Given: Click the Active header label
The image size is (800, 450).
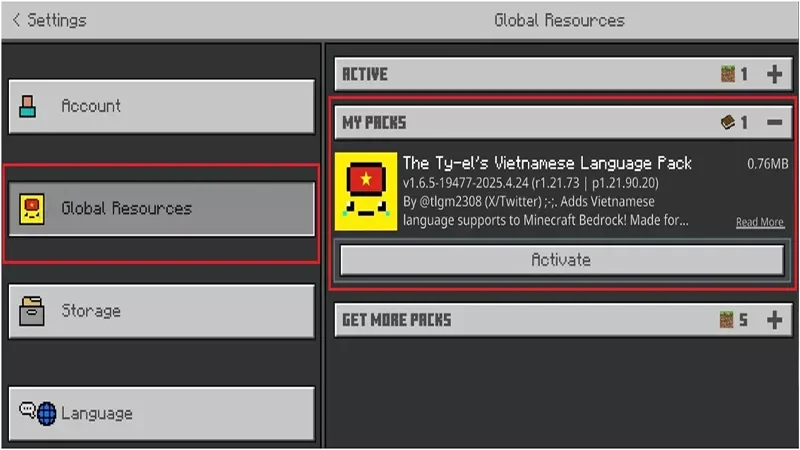Looking at the screenshot, I should pos(365,74).
